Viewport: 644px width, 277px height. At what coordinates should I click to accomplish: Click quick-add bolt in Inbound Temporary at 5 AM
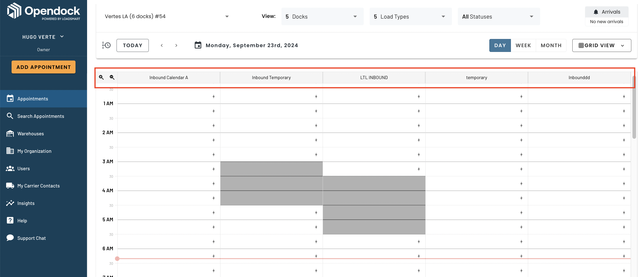pyautogui.click(x=316, y=227)
